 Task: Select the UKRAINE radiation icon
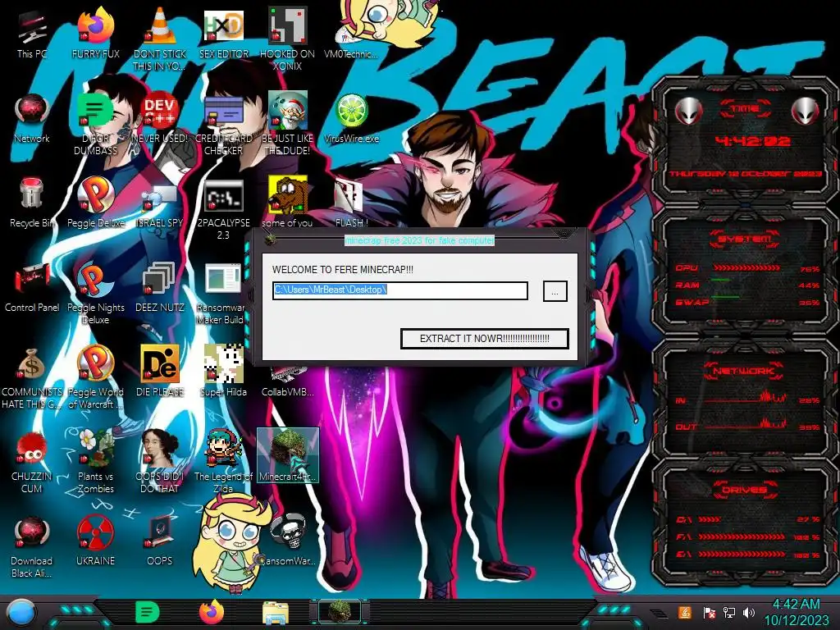coord(96,541)
